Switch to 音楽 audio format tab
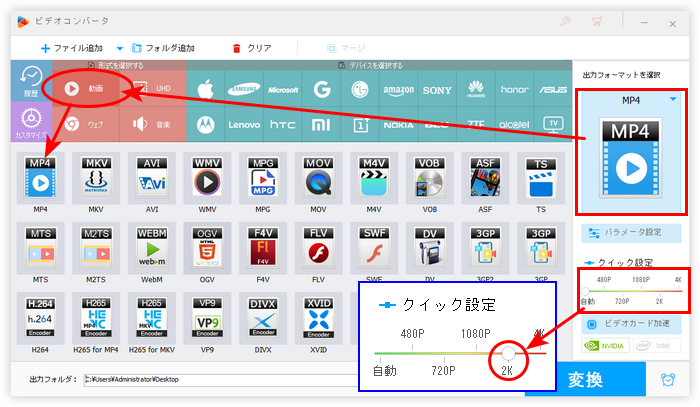This screenshot has height=407, width=700. [x=153, y=125]
